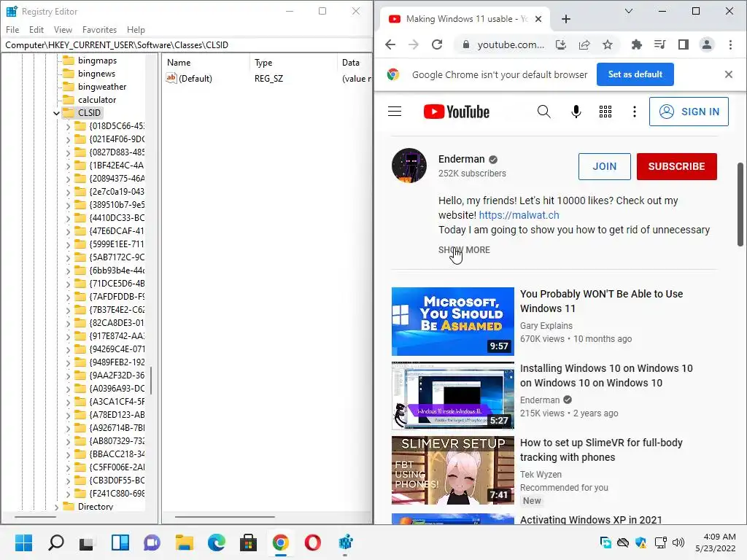Image resolution: width=747 pixels, height=560 pixels.
Task: Expand the {F241C880-69 key
Action: coord(68,494)
